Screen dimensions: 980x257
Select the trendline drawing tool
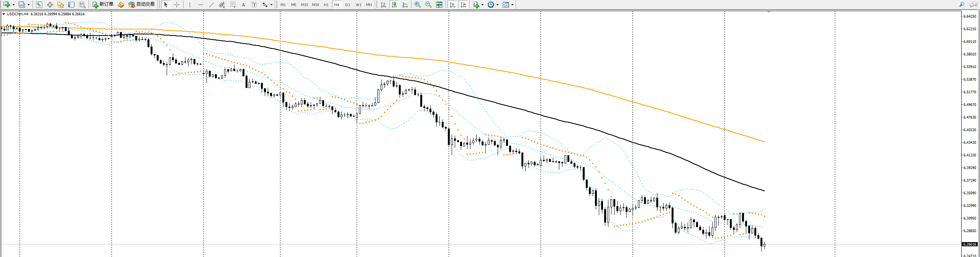tap(211, 5)
